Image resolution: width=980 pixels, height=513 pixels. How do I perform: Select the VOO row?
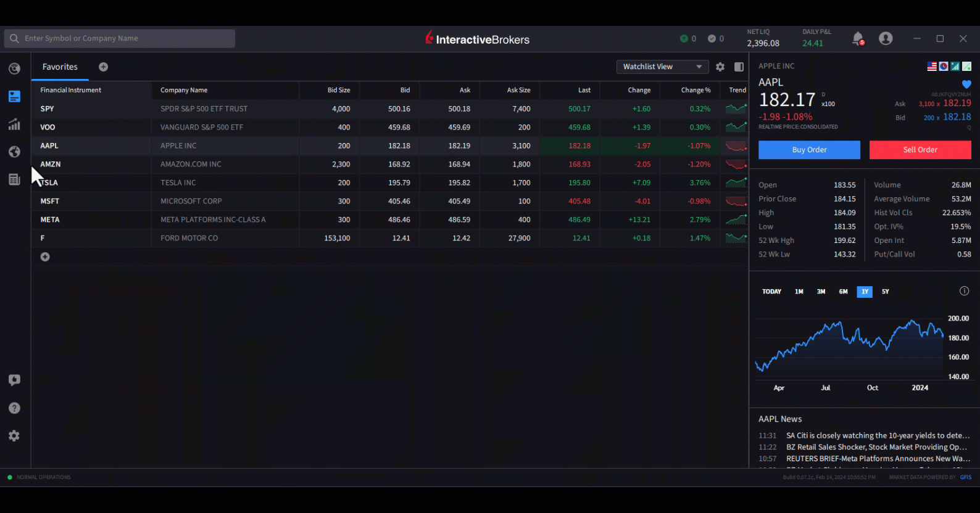point(390,127)
